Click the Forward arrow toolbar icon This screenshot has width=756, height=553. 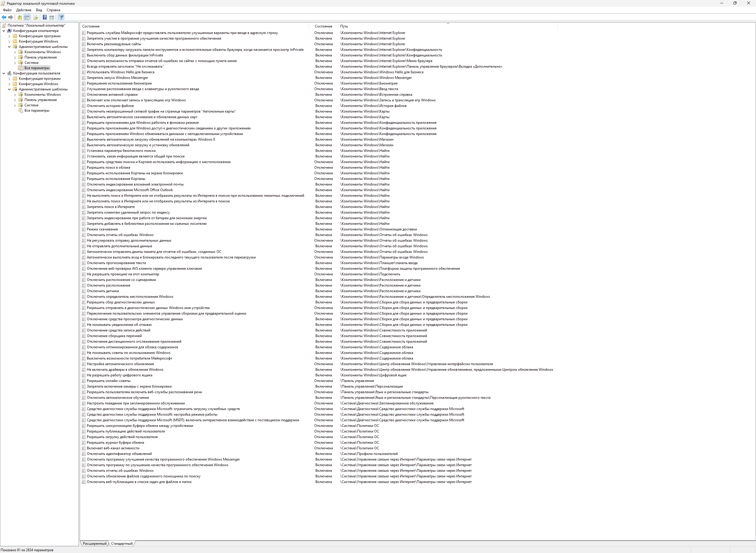(11, 17)
